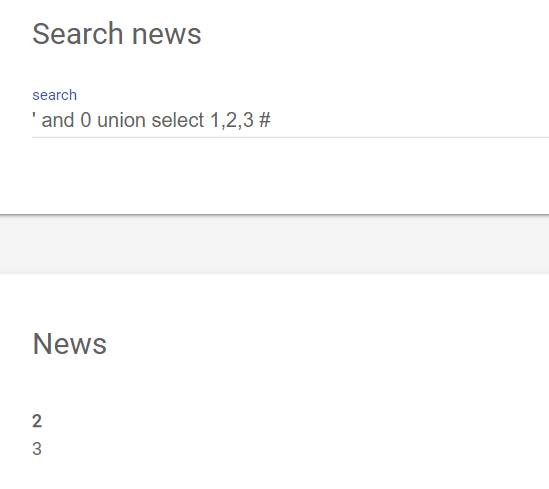Click the "#" character ending the query
549x489 pixels.
pos(265,120)
